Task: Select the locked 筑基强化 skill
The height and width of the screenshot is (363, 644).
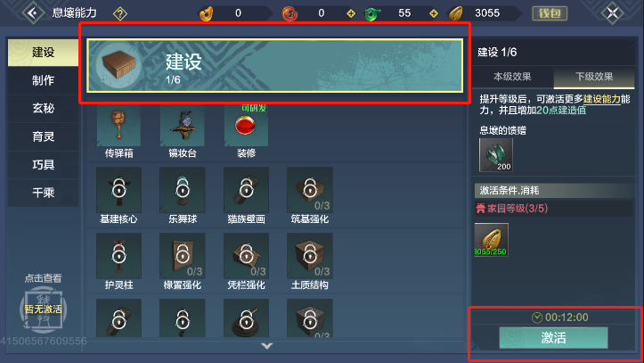Action: 310,190
